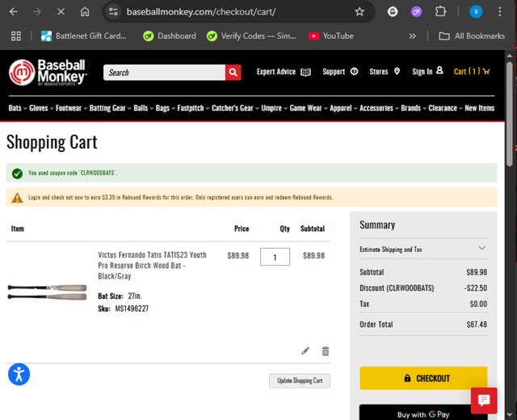
Task: Open the Cart (1) link
Action: (x=472, y=72)
